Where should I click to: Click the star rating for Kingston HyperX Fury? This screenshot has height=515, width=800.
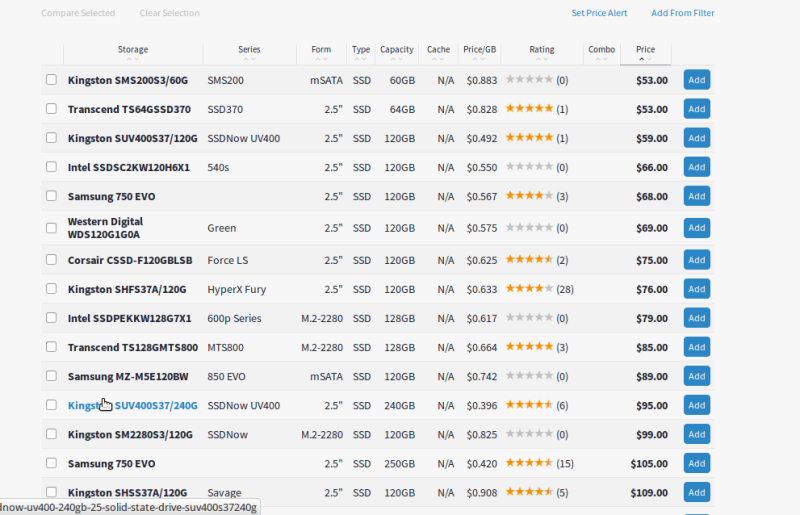click(x=529, y=289)
